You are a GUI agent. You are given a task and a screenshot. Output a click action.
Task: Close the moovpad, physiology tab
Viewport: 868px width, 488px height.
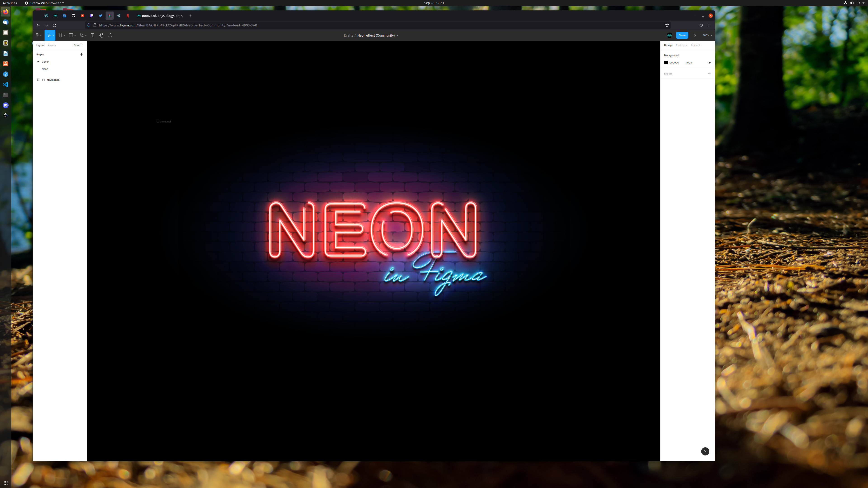point(182,16)
